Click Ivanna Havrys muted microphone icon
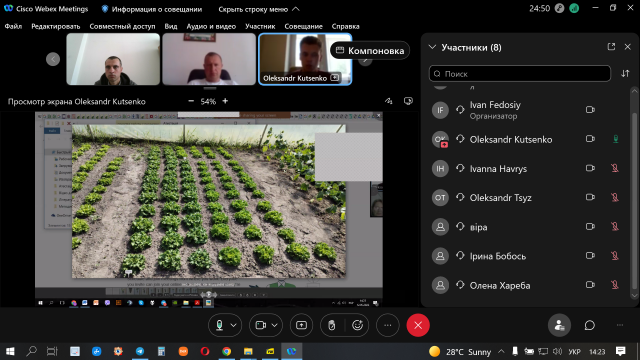Image resolution: width=640 pixels, height=360 pixels. pos(615,168)
